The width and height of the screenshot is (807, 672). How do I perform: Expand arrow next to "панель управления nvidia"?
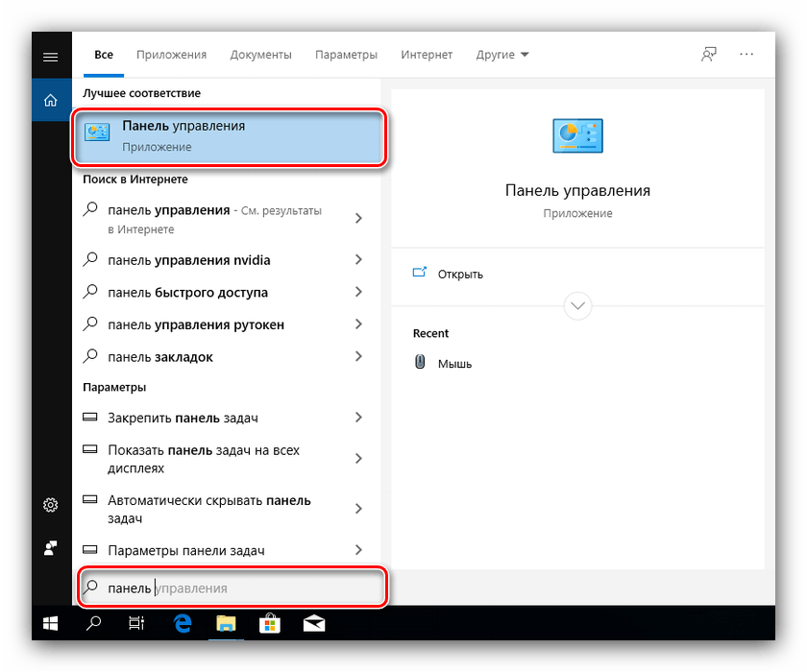click(x=358, y=260)
